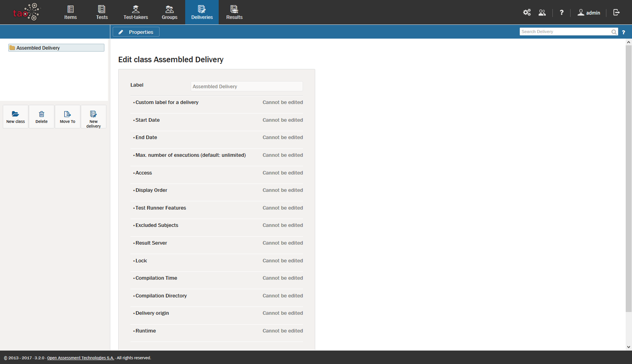Screen dimensions: 632x364
Task: Create a New class
Action: coord(15,117)
